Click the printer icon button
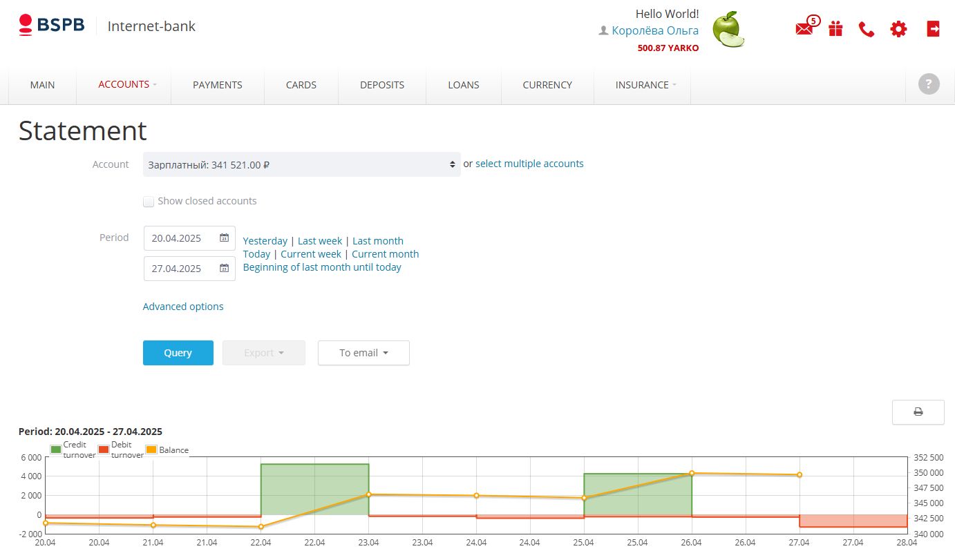Screen dimensions: 955x560 (918, 412)
